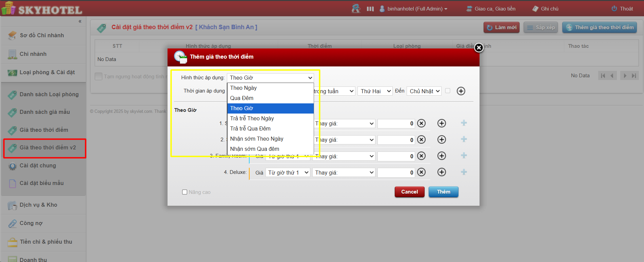Screen dimensions: 644x262
Task: Collapse the left sidebar with double chevron
Action: [x=80, y=21]
